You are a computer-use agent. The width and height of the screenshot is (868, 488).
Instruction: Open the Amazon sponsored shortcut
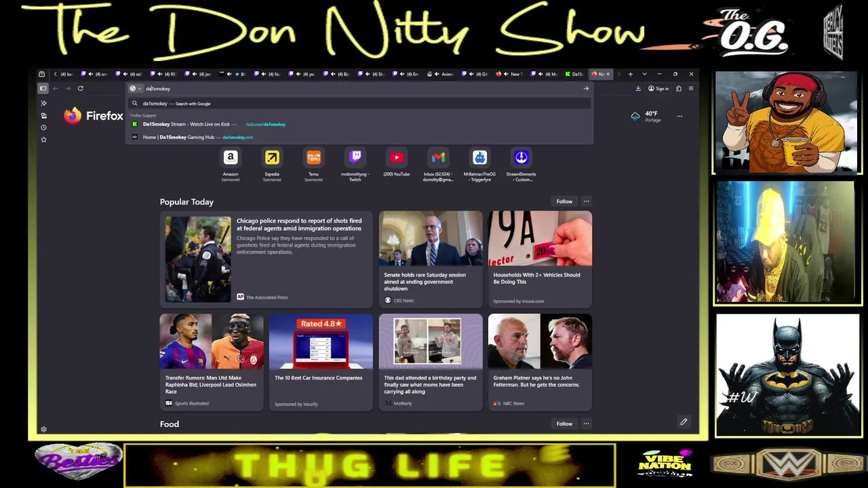tap(231, 165)
